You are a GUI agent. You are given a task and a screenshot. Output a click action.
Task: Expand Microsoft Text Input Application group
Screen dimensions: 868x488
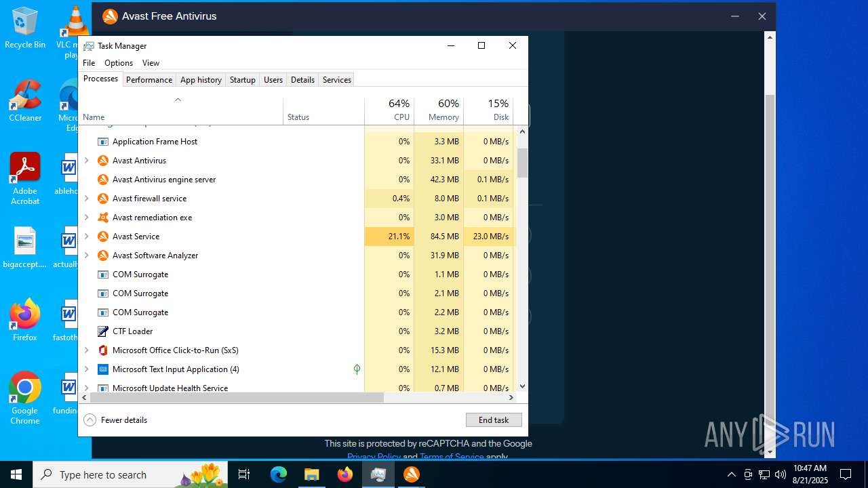click(x=86, y=369)
